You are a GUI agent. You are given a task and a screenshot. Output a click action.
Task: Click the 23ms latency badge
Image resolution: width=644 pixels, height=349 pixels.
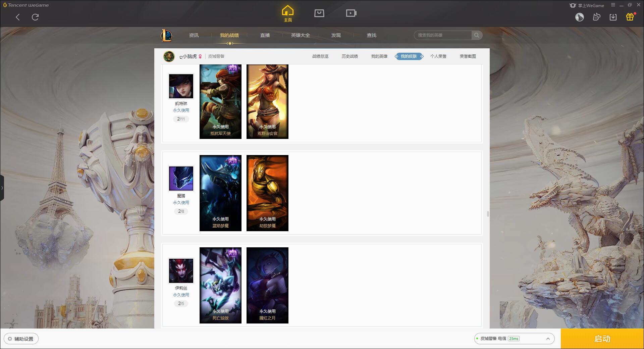pos(514,339)
